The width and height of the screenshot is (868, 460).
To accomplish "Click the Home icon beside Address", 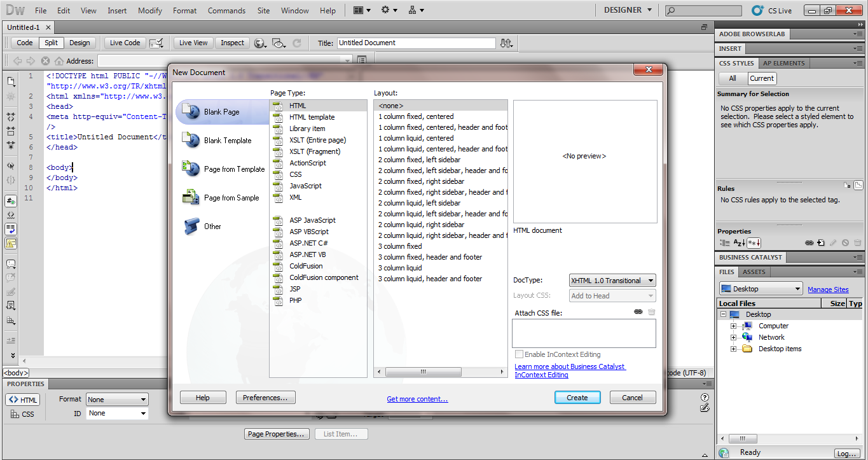I will [59, 61].
